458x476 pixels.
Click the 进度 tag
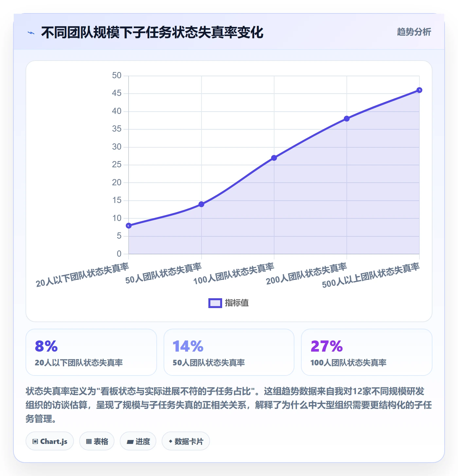click(138, 441)
